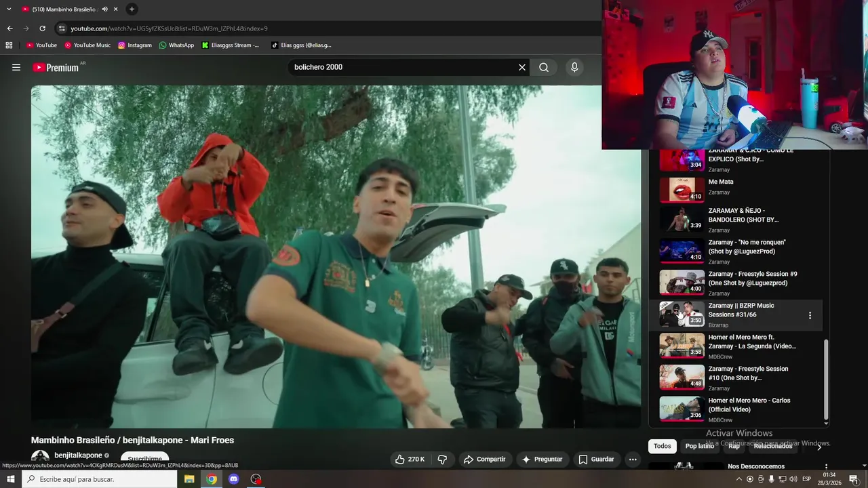Image resolution: width=868 pixels, height=488 pixels.
Task: Open the Nos Desconocemos video title
Action: (756, 466)
